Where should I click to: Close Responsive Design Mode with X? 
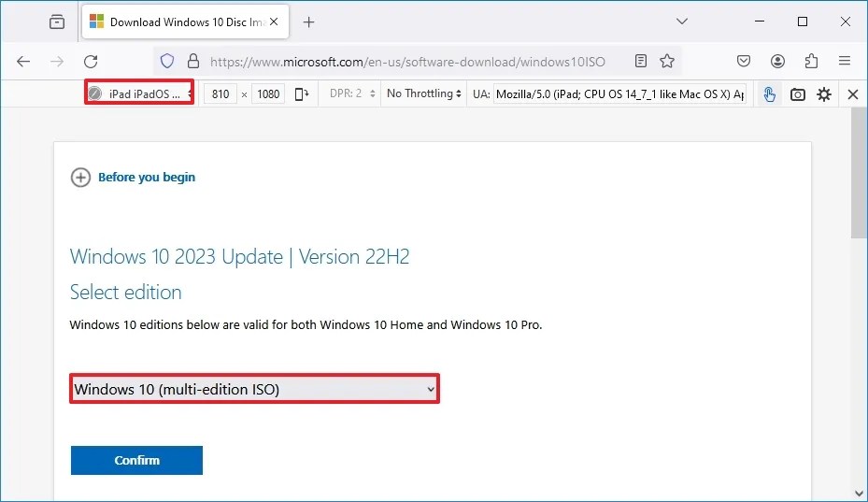point(853,94)
